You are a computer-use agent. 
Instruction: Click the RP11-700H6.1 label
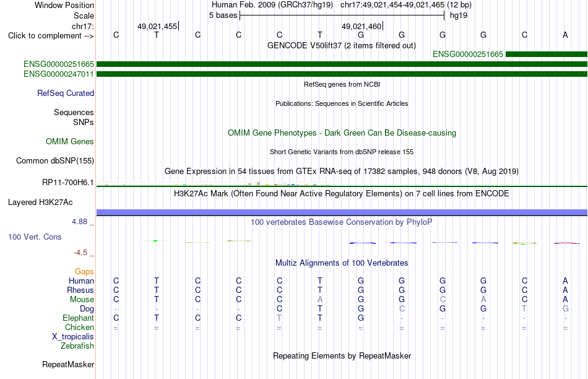68,182
